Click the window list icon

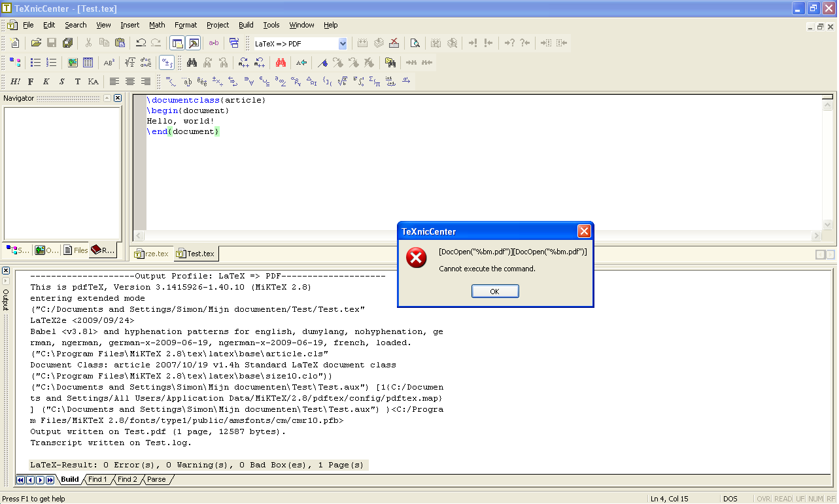tap(234, 43)
